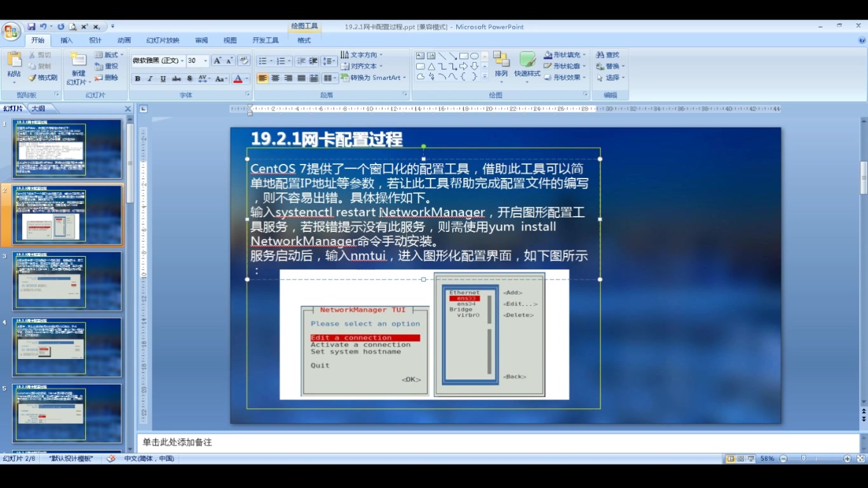The height and width of the screenshot is (488, 868).
Task: Justify text alignment
Action: (301, 78)
